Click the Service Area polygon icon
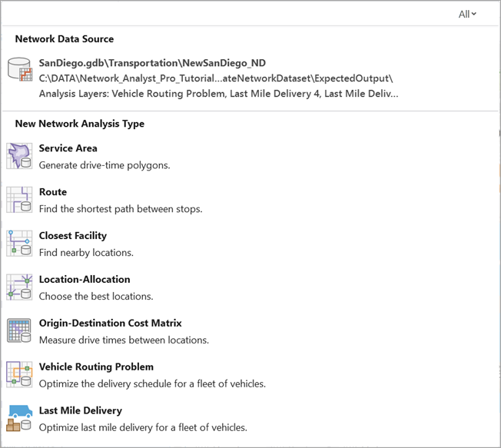 pyautogui.click(x=20, y=156)
